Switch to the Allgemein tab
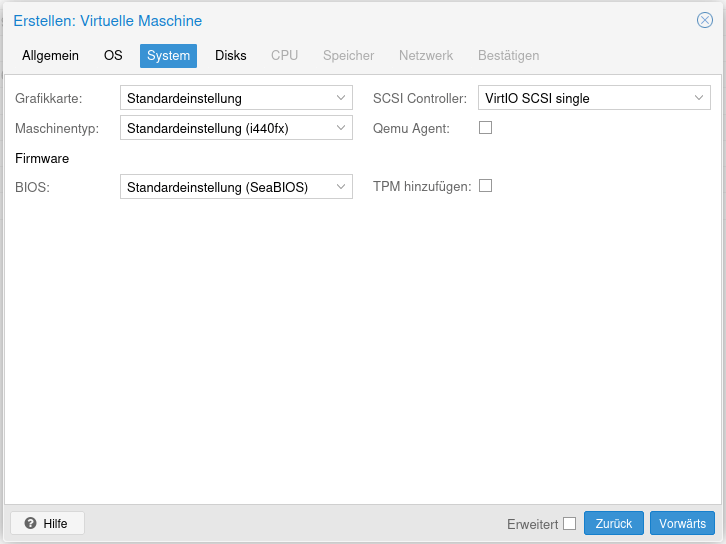 [50, 56]
